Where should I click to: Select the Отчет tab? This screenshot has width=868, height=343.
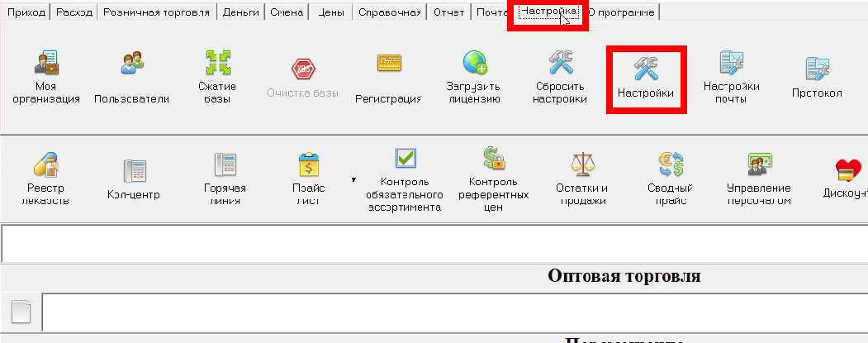[x=449, y=12]
